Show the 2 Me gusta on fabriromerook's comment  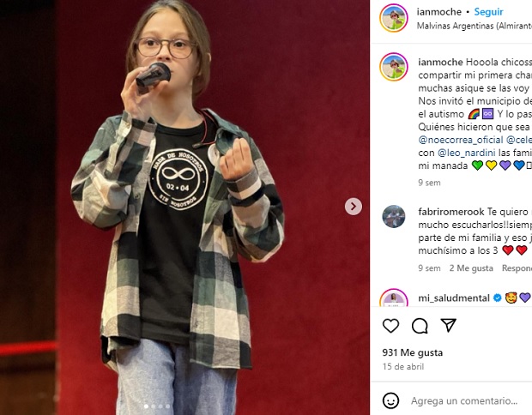pyautogui.click(x=471, y=268)
